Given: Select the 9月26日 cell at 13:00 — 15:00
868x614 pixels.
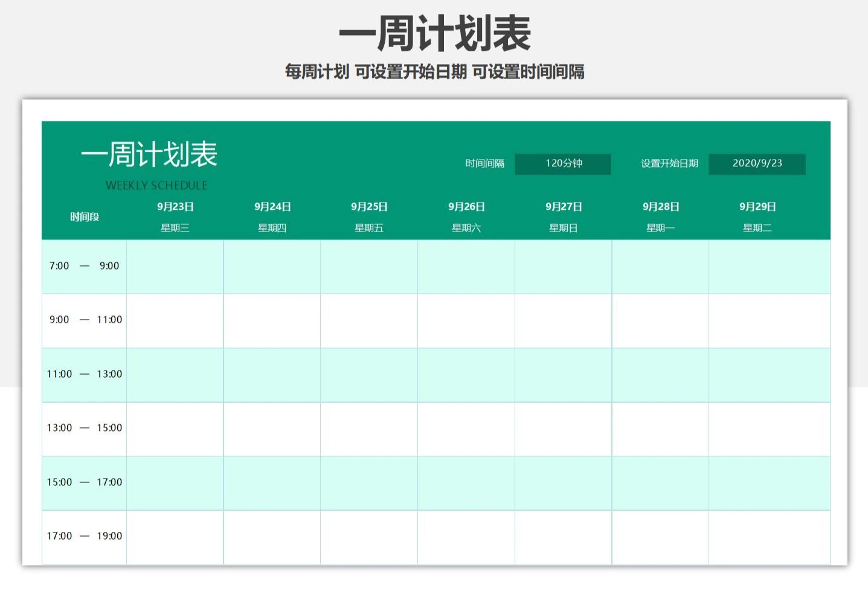Looking at the screenshot, I should tap(466, 428).
